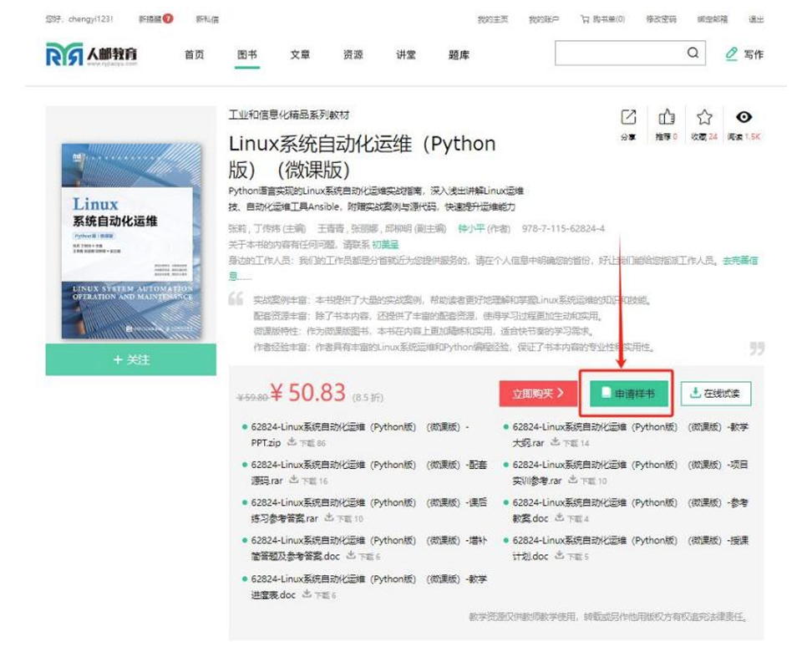Viewport: 812px width, 662px height.
Task: Open the 购书单 shopping cart
Action: (x=602, y=19)
